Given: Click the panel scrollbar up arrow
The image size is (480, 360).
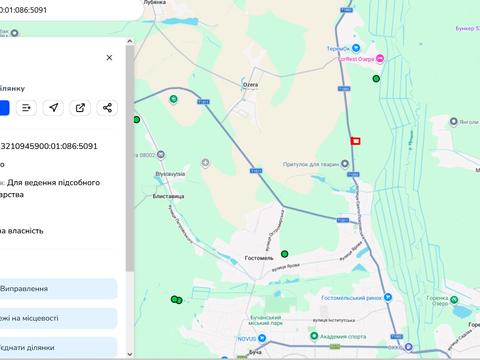Looking at the screenshot, I should click(130, 41).
